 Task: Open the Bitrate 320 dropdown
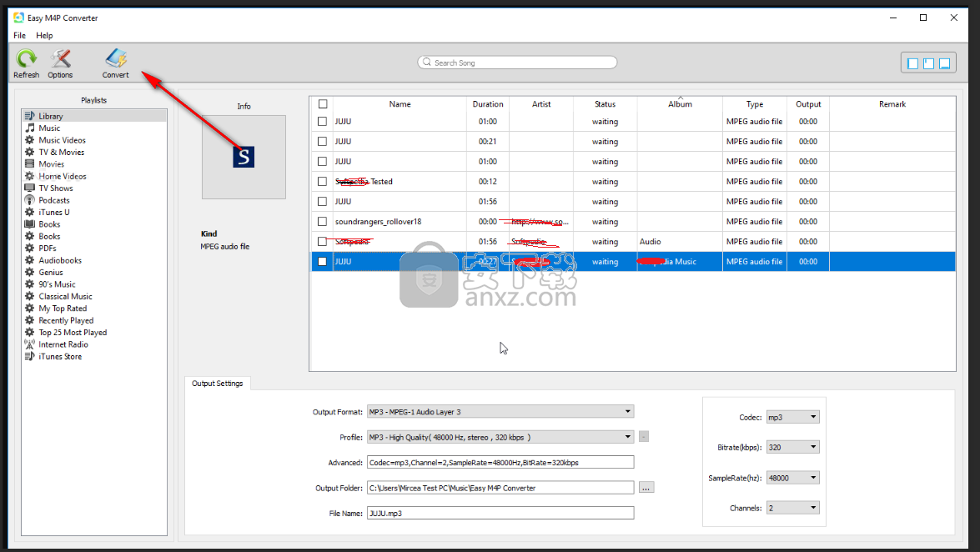792,447
